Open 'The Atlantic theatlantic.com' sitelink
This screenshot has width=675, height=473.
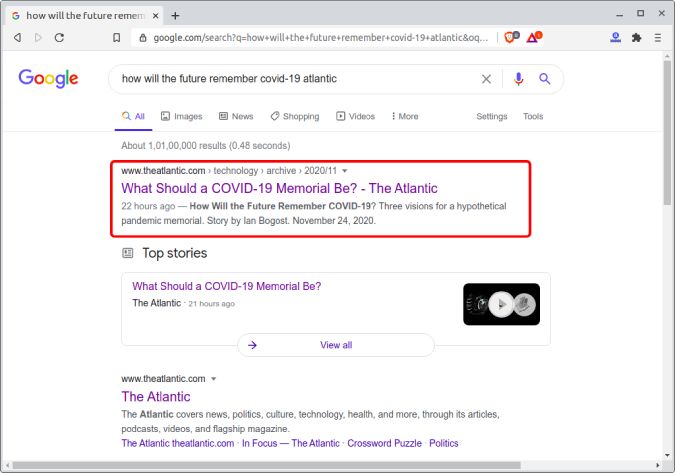[178, 443]
